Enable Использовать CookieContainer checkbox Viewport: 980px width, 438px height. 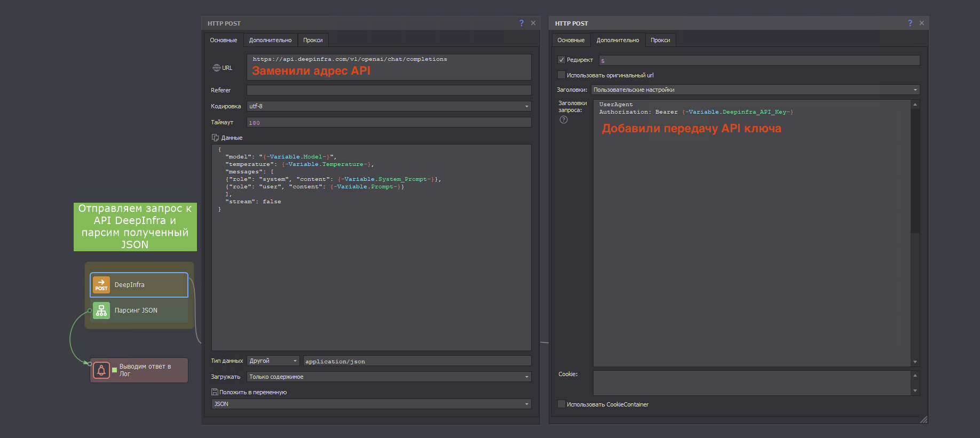[x=561, y=404]
